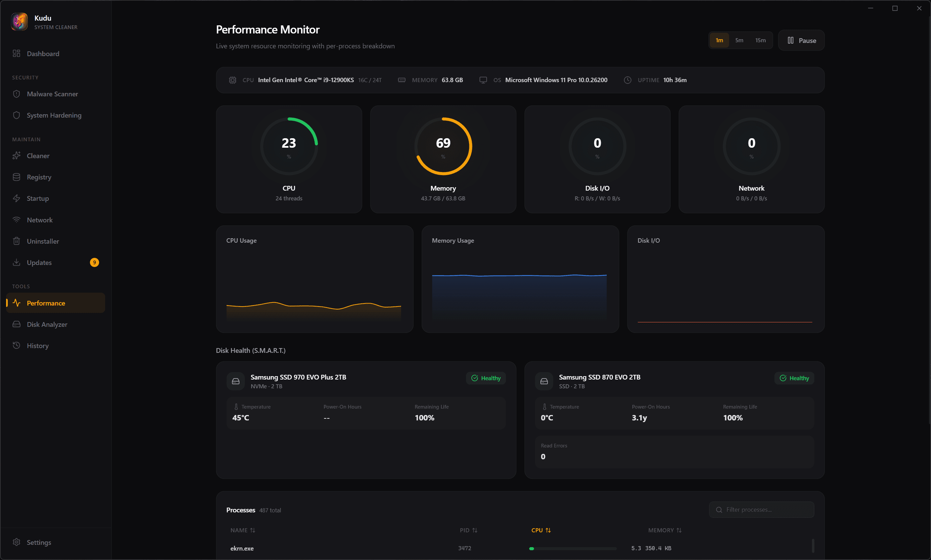Switch to the 5m time range

[x=739, y=40]
